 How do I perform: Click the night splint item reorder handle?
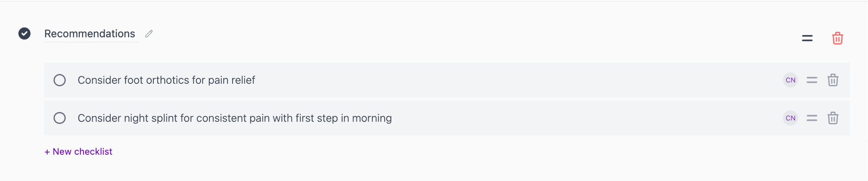[x=812, y=118]
